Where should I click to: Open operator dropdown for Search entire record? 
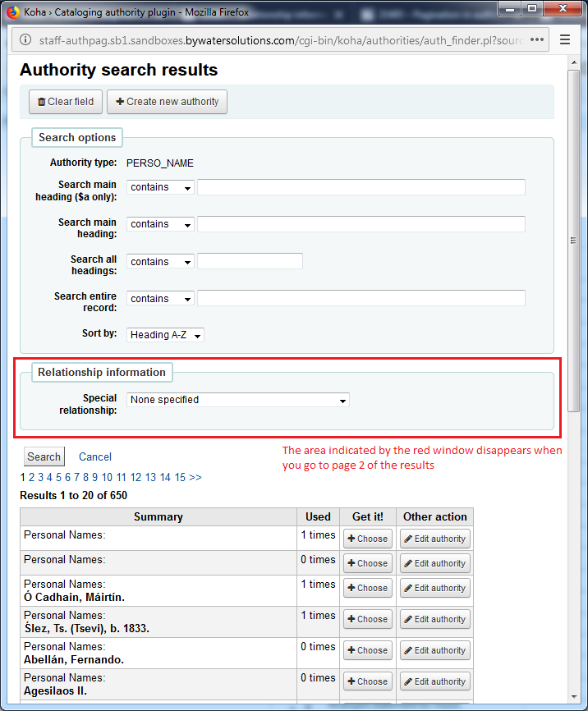coord(160,299)
